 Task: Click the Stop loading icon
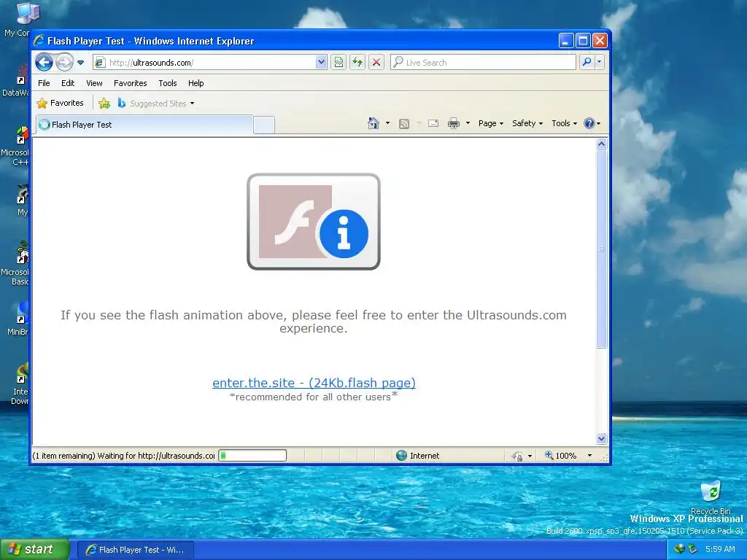point(376,63)
